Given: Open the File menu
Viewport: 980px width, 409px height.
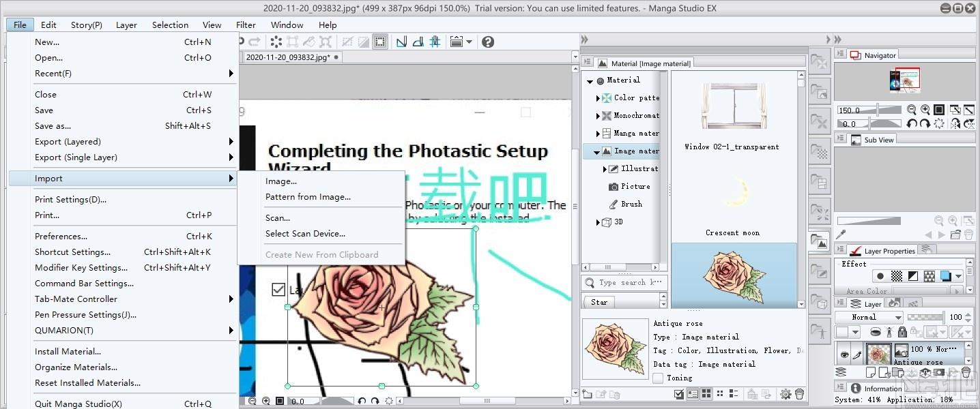Looking at the screenshot, I should 20,25.
